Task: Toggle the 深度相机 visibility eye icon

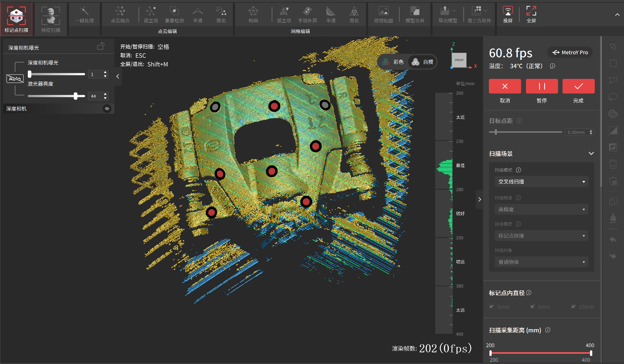Action: (107, 109)
